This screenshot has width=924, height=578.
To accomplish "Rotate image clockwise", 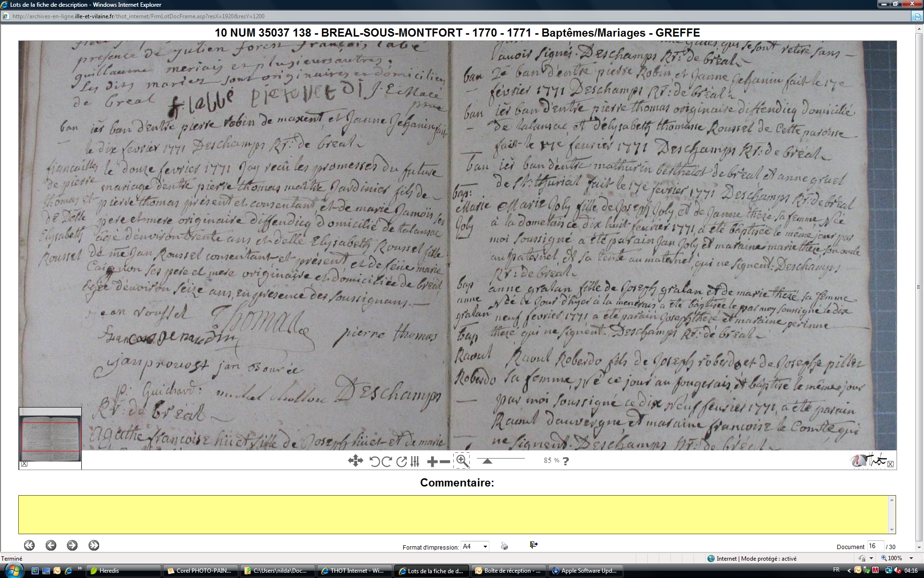I will tap(386, 461).
